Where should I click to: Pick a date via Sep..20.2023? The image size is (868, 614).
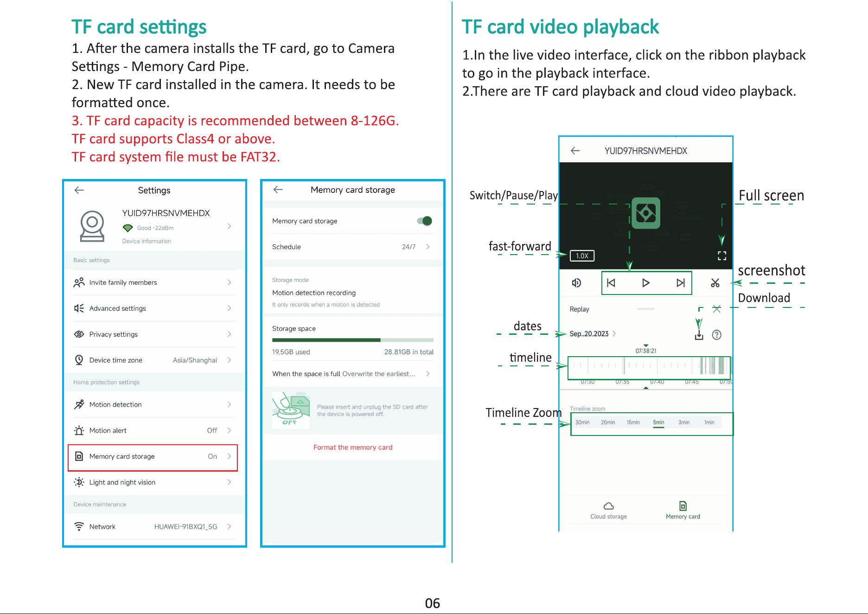point(593,334)
